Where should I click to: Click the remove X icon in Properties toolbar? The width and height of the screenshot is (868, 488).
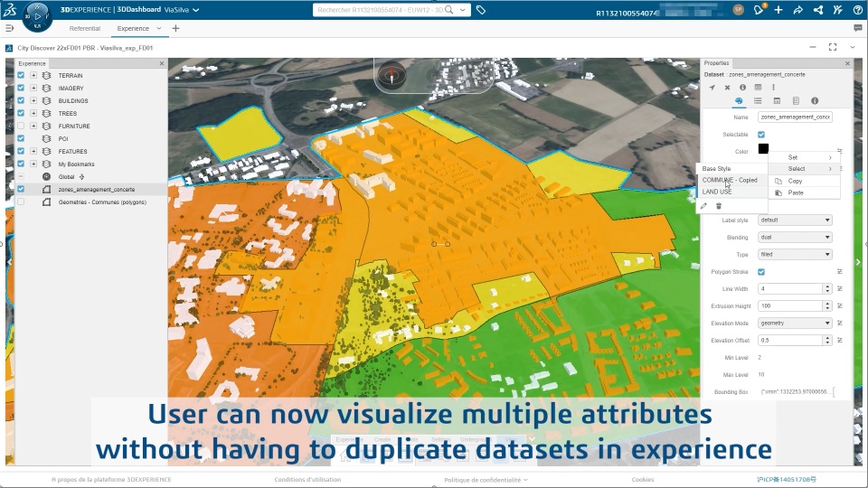pos(727,88)
